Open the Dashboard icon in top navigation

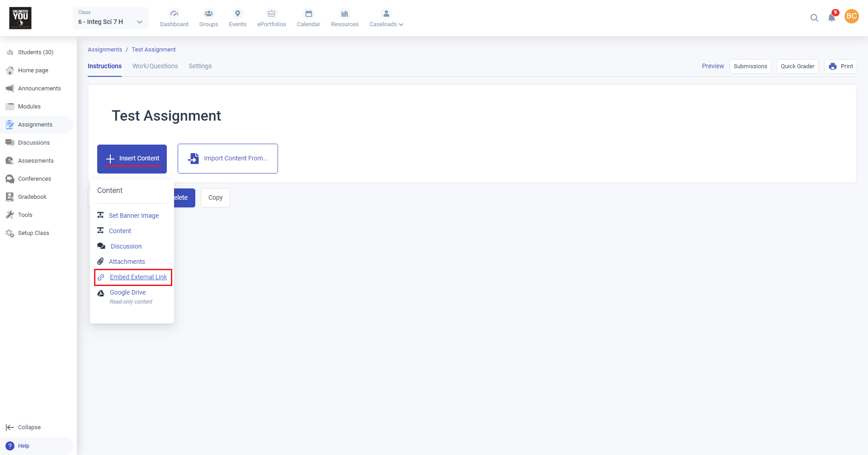coord(174,14)
